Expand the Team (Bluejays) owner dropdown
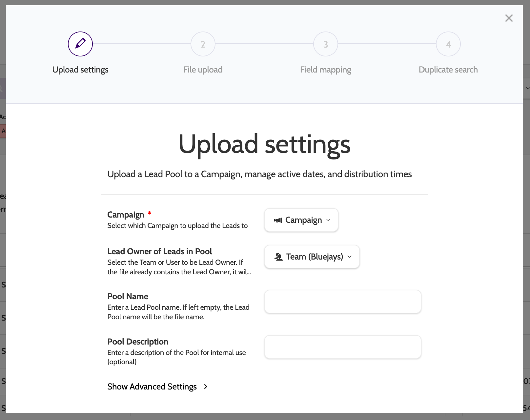 pyautogui.click(x=312, y=257)
